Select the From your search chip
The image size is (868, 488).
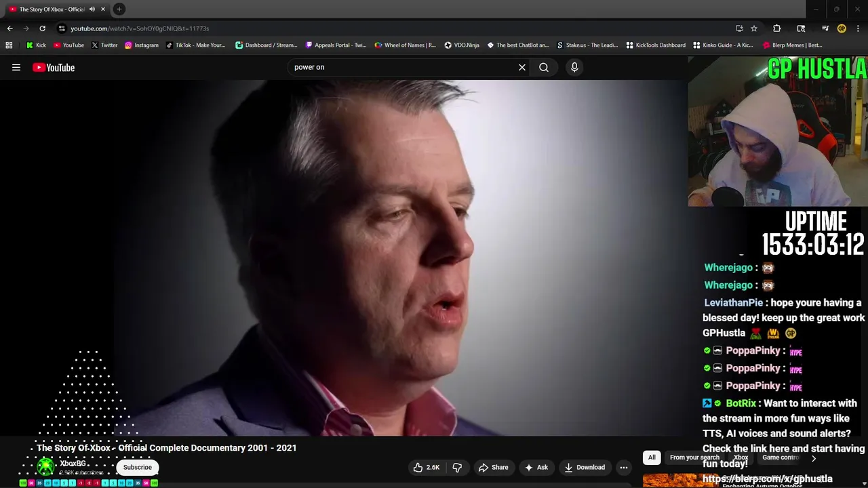click(x=694, y=457)
